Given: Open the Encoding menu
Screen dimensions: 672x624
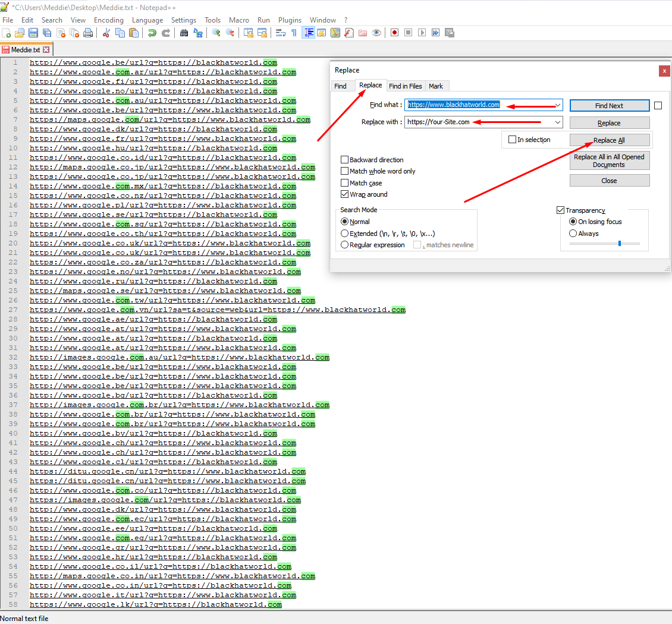Looking at the screenshot, I should pos(108,20).
